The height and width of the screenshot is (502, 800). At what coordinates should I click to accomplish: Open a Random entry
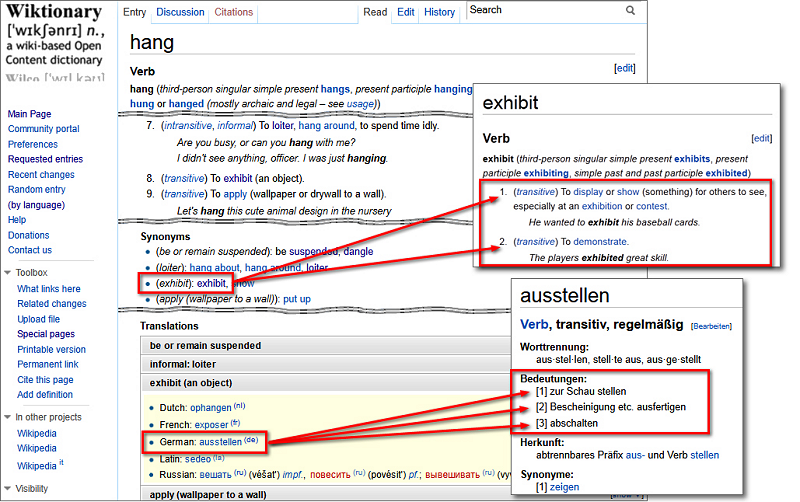(x=36, y=190)
